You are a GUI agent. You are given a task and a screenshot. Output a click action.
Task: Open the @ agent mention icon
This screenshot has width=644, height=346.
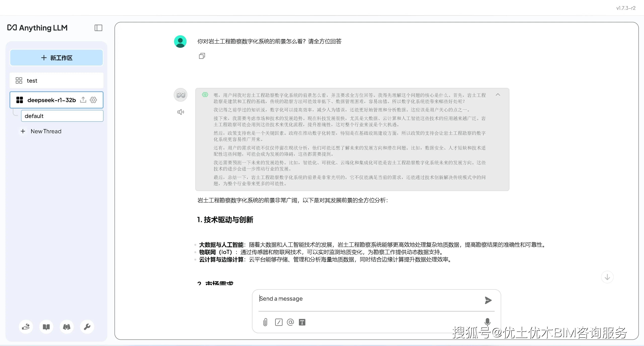tap(290, 322)
